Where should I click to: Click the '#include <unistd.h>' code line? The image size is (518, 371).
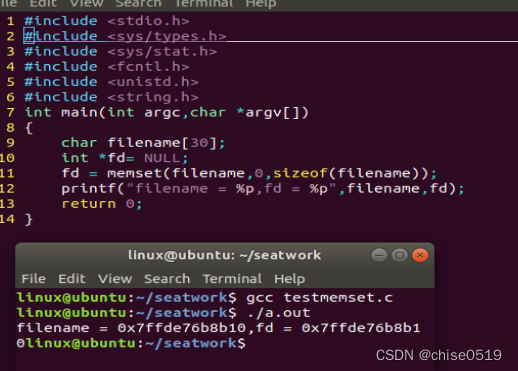click(x=111, y=82)
